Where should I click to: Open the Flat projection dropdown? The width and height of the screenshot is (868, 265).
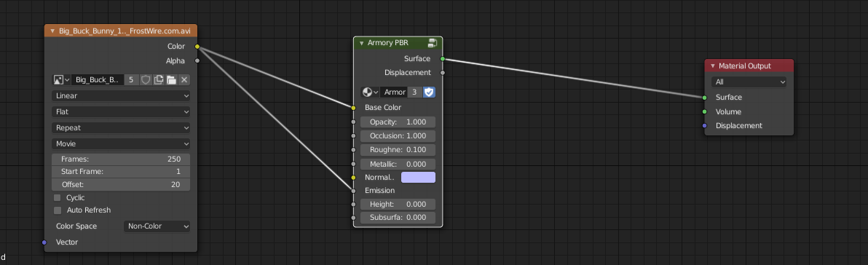121,112
